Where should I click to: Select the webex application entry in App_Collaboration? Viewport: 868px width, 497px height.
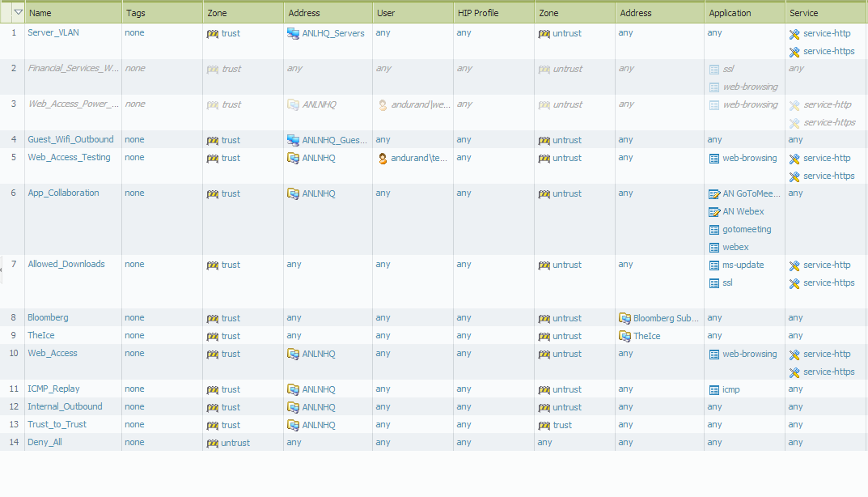[x=735, y=248]
